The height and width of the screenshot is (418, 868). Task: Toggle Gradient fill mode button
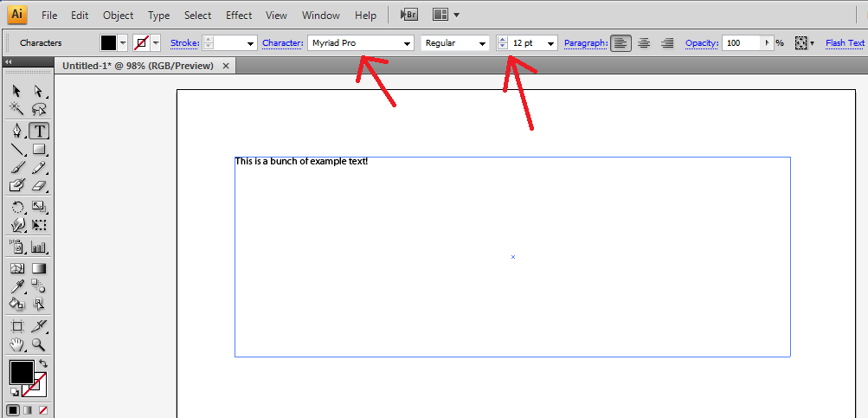pos(28,410)
